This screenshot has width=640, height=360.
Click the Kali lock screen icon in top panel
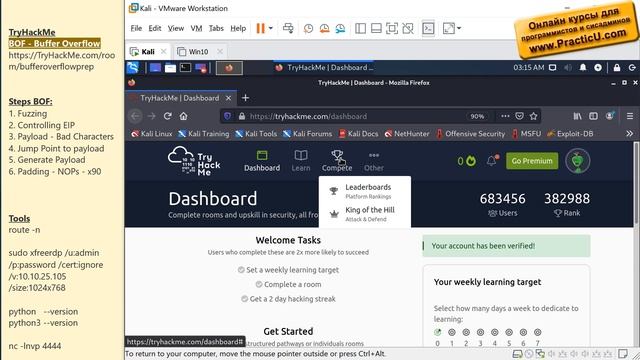click(617, 67)
